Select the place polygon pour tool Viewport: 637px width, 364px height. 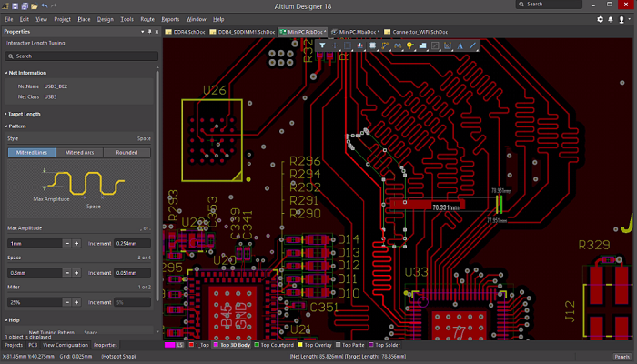pyautogui.click(x=422, y=45)
